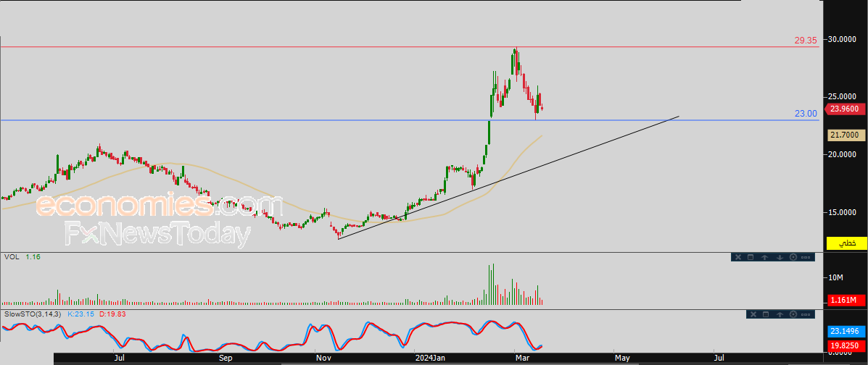Image resolution: width=868 pixels, height=365 pixels.
Task: Click the 23.00 support level label
Action: pyautogui.click(x=806, y=114)
